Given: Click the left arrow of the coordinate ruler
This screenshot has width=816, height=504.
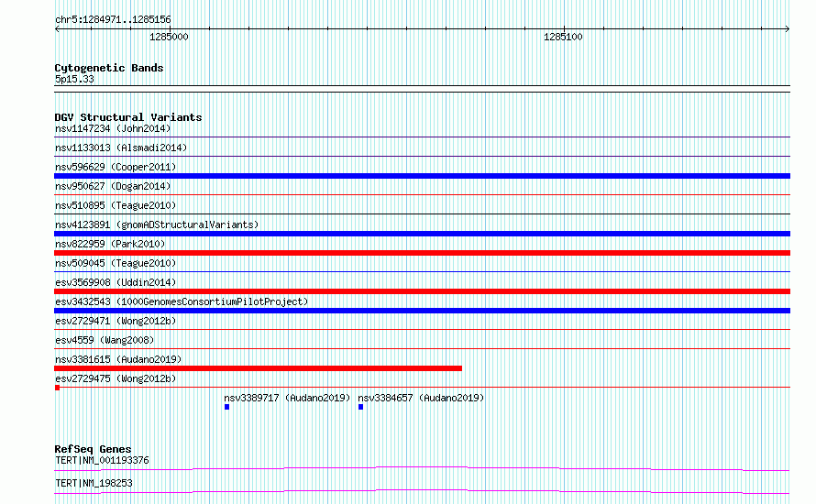Looking at the screenshot, I should point(57,28).
